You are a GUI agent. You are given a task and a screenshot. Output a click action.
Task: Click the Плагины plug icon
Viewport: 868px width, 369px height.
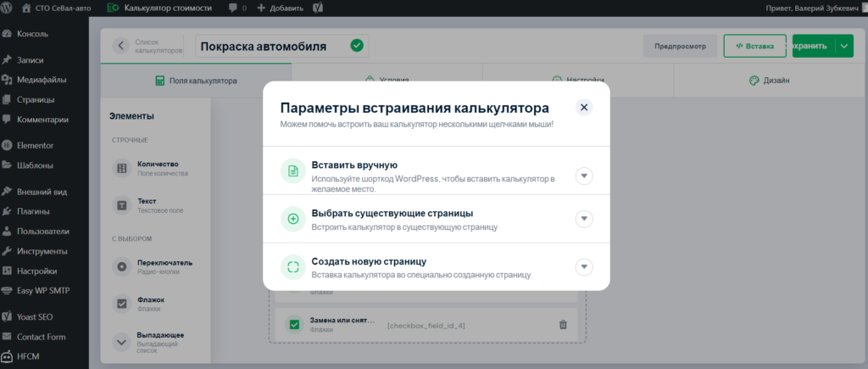click(x=7, y=211)
